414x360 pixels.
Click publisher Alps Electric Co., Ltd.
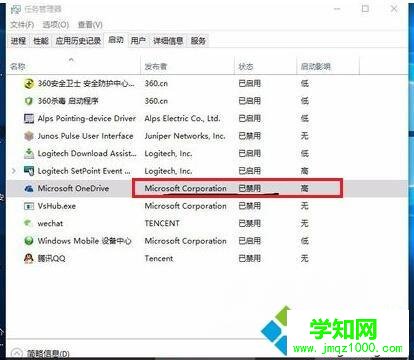[183, 118]
